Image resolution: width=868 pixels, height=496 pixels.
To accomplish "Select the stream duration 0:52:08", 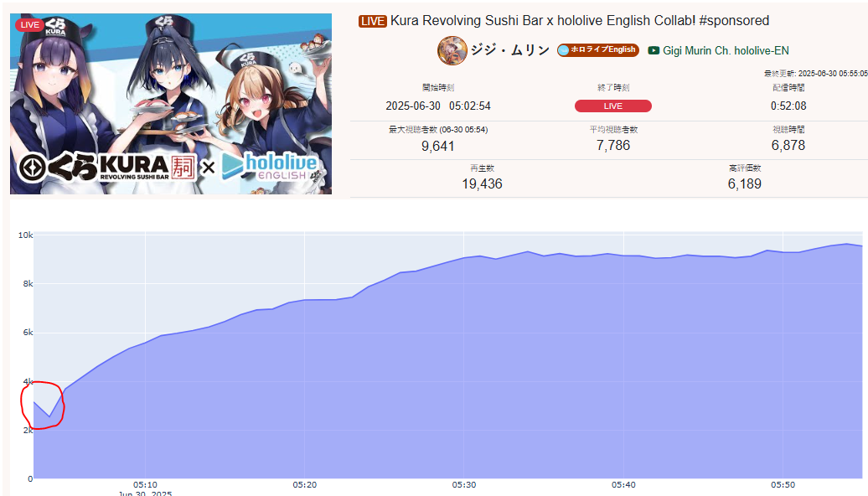I will (x=788, y=106).
